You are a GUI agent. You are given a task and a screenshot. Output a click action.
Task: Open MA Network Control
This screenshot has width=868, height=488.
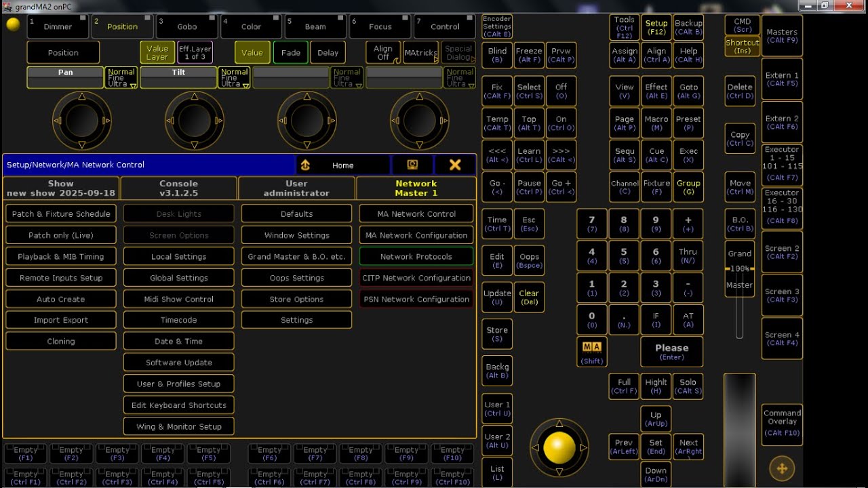coord(416,214)
